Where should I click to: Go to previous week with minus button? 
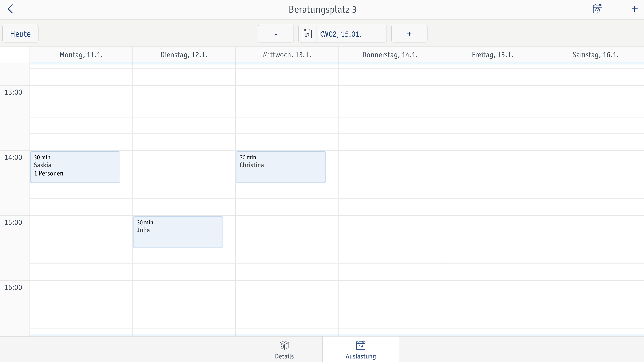coord(276,34)
